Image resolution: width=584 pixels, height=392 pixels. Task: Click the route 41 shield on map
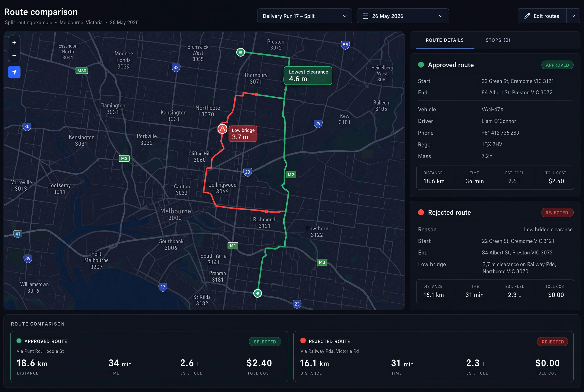18,234
